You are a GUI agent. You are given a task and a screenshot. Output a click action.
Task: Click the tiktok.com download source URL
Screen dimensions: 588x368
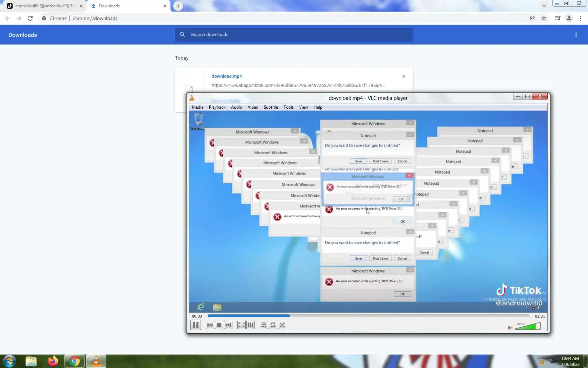pos(298,85)
